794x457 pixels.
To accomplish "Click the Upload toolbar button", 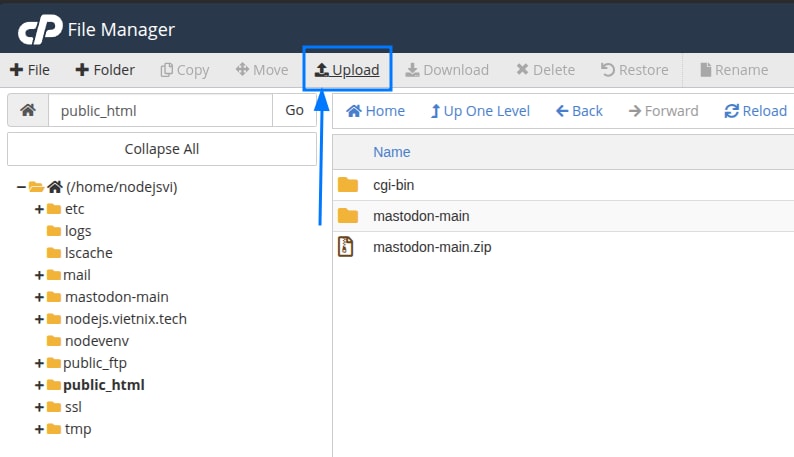I will tap(347, 70).
